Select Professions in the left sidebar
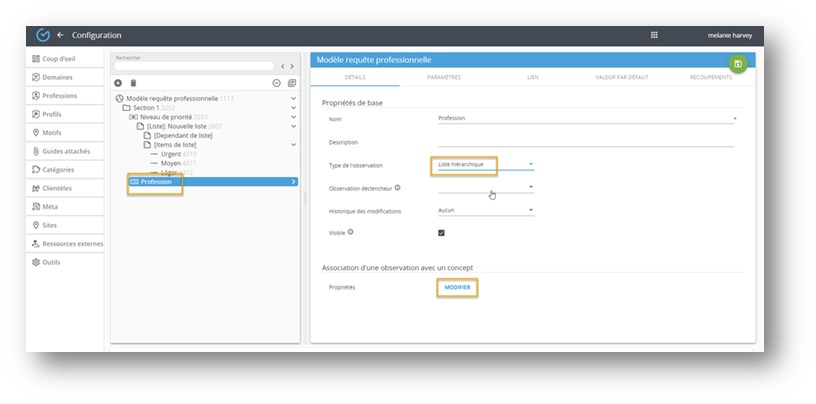The height and width of the screenshot is (404, 816). point(60,96)
